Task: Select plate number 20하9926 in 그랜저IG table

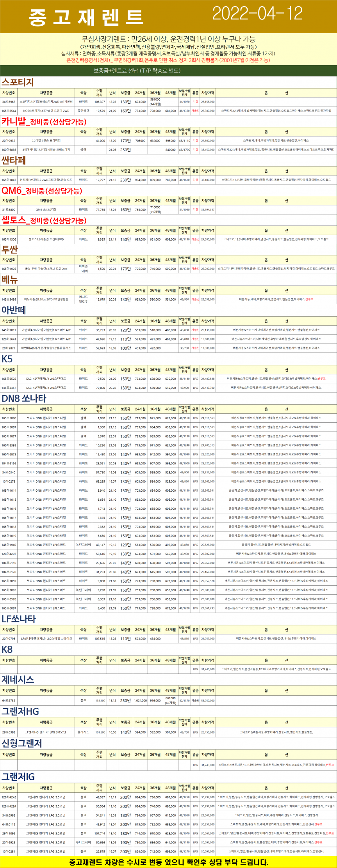Action: [x=9, y=842]
